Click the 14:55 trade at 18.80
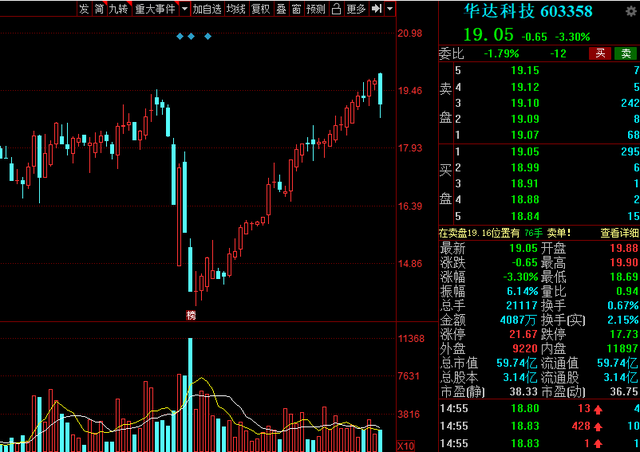 540,408
